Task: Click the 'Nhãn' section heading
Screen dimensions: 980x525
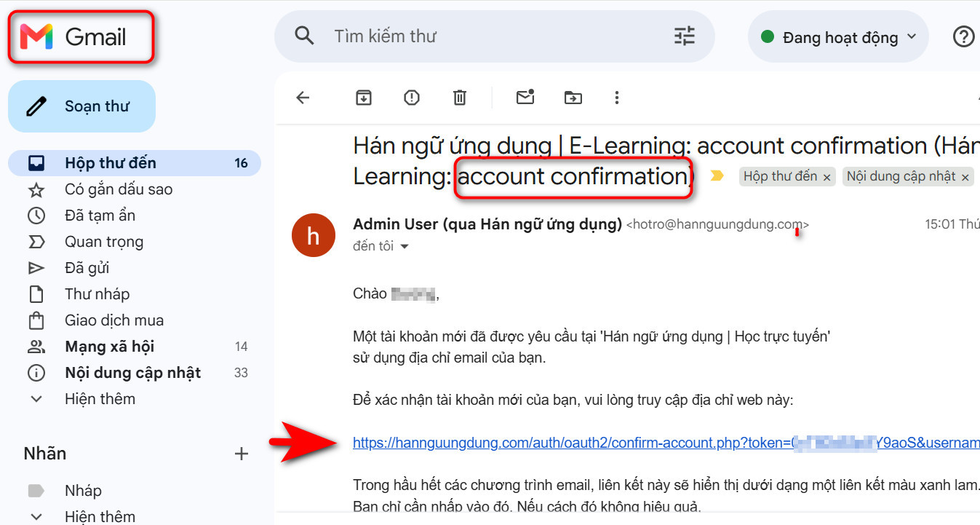Action: (x=45, y=454)
